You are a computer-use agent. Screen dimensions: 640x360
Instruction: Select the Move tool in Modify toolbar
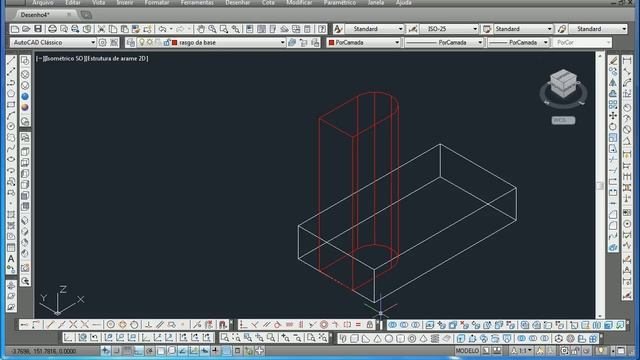click(x=613, y=116)
